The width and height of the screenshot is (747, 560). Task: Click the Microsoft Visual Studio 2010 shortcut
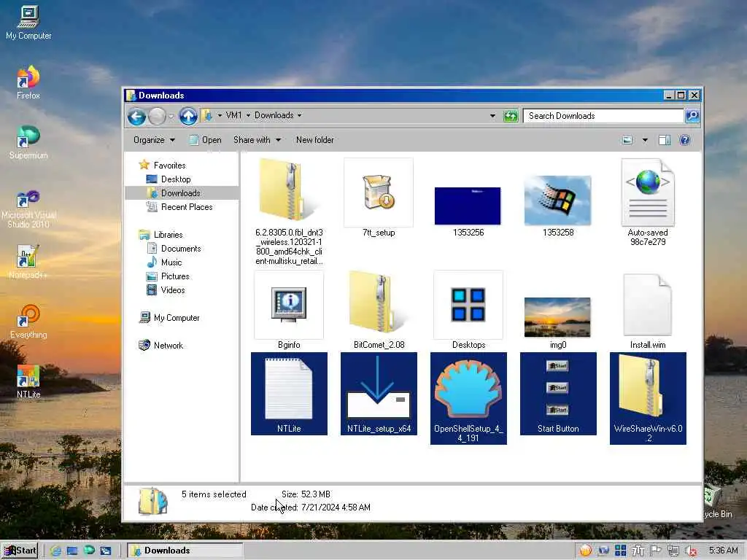click(x=28, y=209)
